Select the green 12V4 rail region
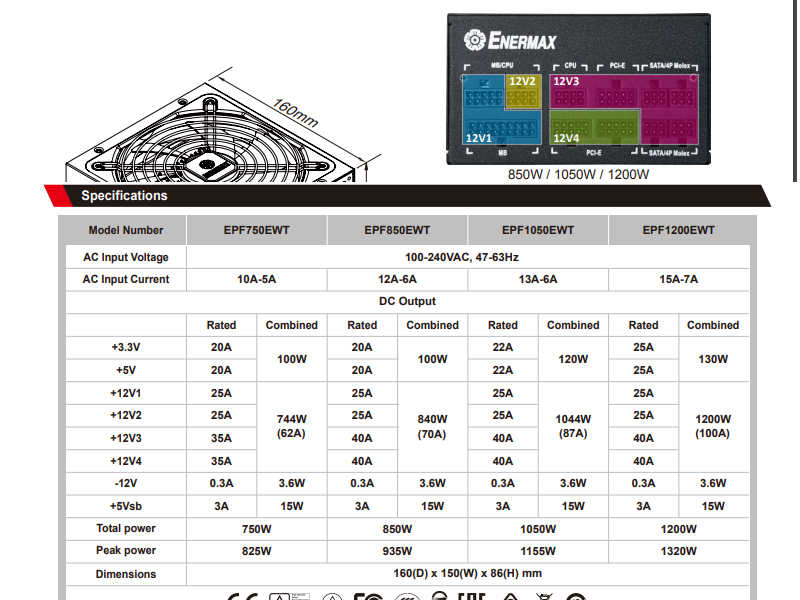Image resolution: width=800 pixels, height=600 pixels. (x=594, y=127)
